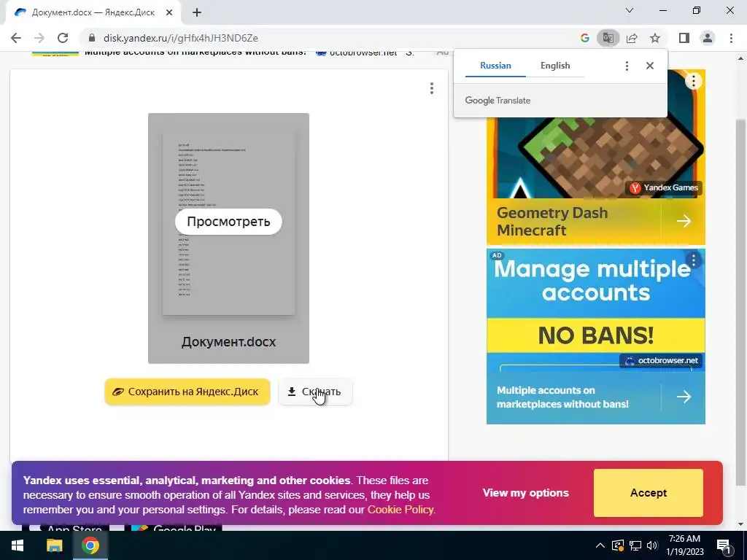Click the address bar URL
Image resolution: width=747 pixels, height=560 pixels.
pos(181,38)
